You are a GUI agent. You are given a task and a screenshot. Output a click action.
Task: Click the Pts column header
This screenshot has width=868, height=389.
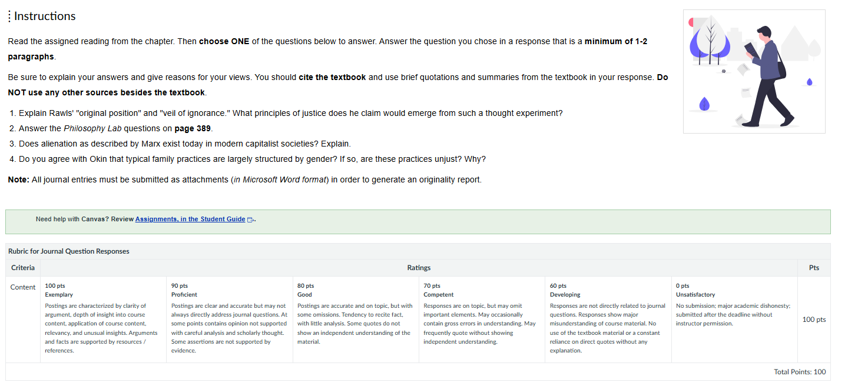point(814,268)
